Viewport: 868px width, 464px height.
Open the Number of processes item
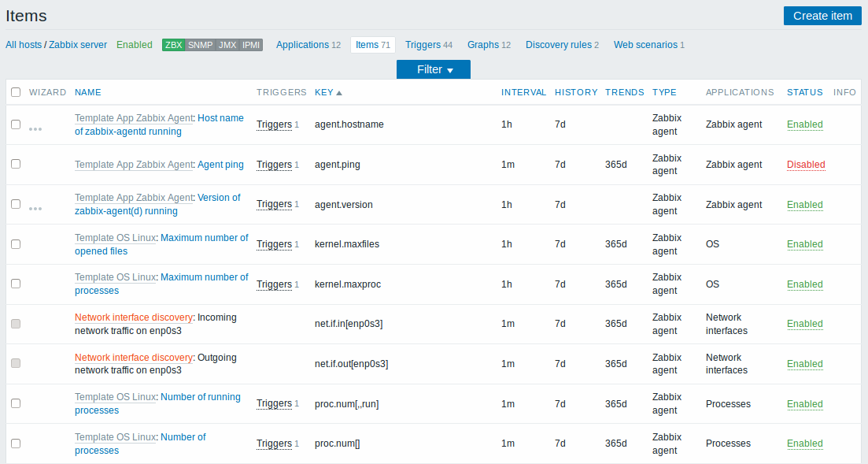tap(140, 444)
